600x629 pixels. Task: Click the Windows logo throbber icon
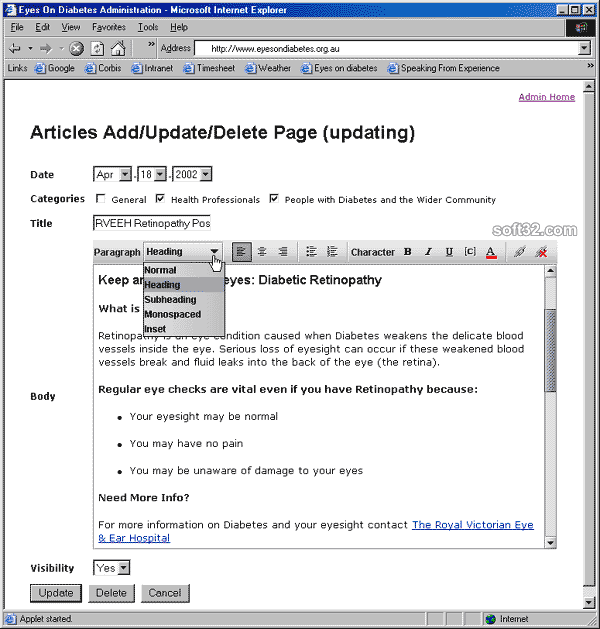coord(580,28)
